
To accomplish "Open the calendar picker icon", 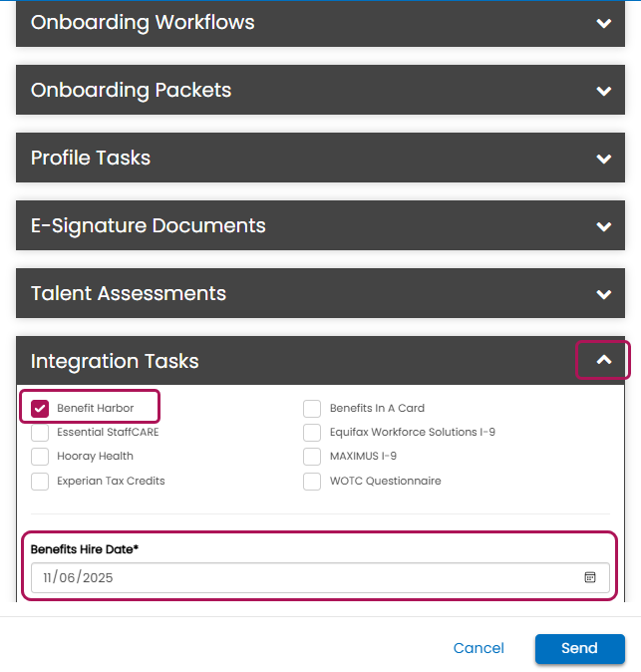I will click(x=590, y=577).
